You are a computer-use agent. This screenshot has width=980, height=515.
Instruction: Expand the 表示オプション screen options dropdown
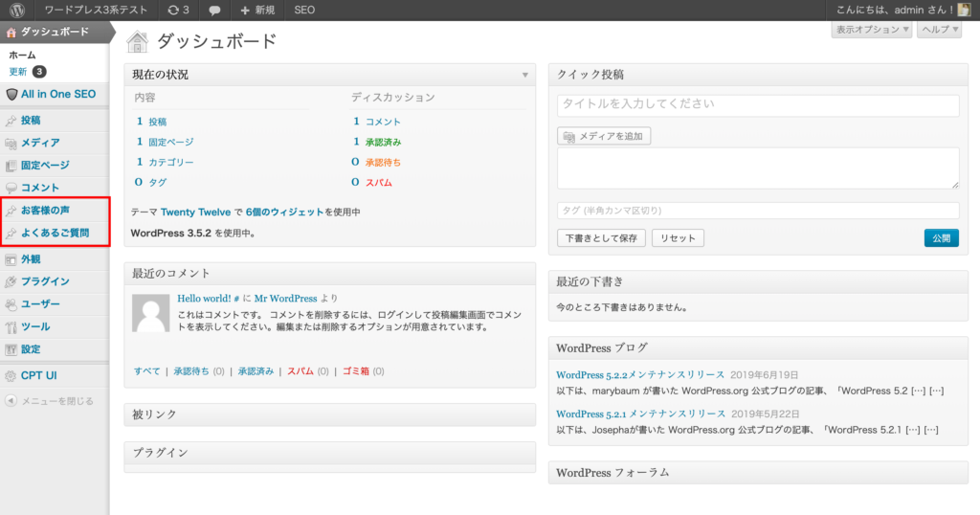[872, 30]
